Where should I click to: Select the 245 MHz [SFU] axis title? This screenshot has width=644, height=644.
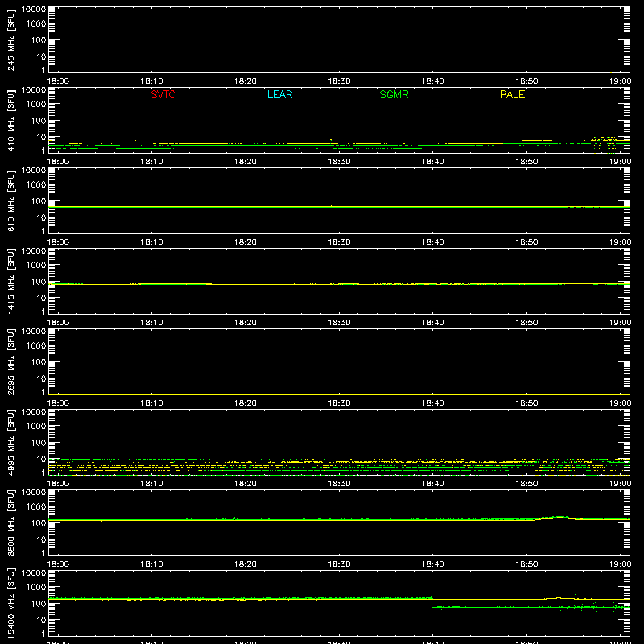pyautogui.click(x=10, y=39)
